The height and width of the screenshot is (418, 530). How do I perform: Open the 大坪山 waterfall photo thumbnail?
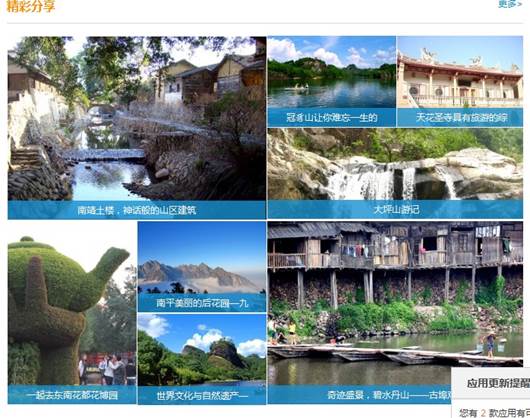tap(395, 164)
